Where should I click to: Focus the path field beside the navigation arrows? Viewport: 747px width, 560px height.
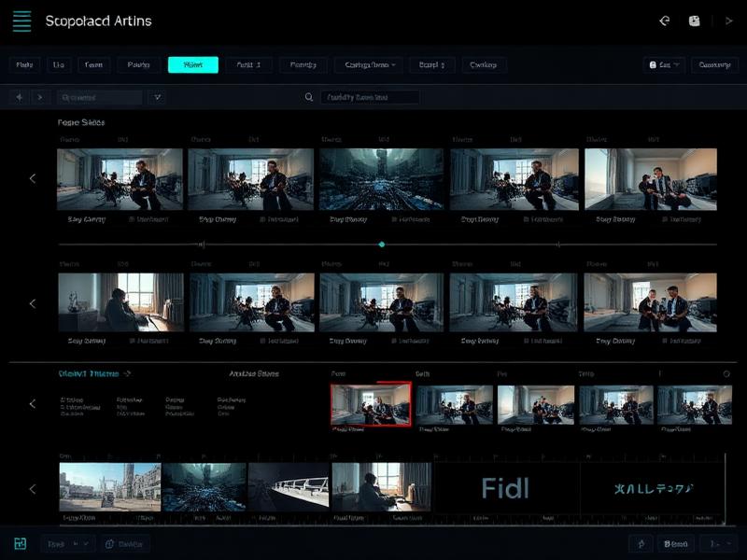coord(100,97)
